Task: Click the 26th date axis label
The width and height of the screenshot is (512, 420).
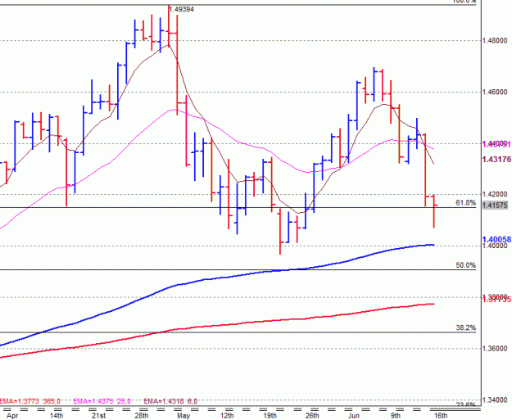Action: point(312,415)
